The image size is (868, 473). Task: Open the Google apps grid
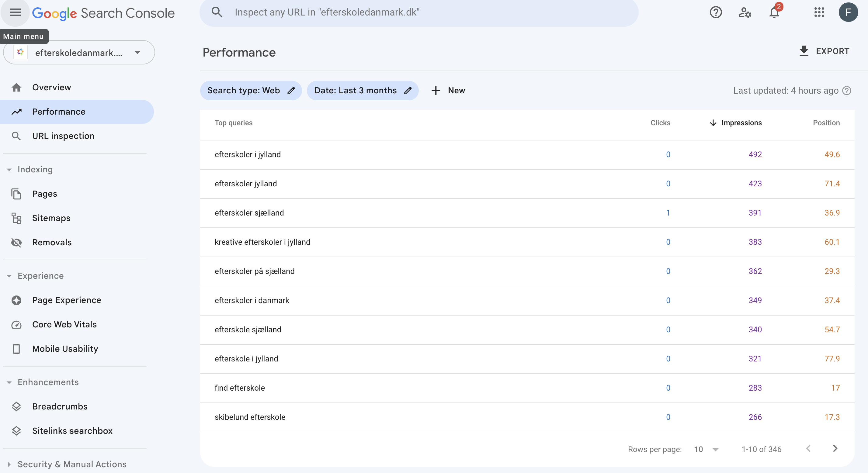(x=819, y=13)
